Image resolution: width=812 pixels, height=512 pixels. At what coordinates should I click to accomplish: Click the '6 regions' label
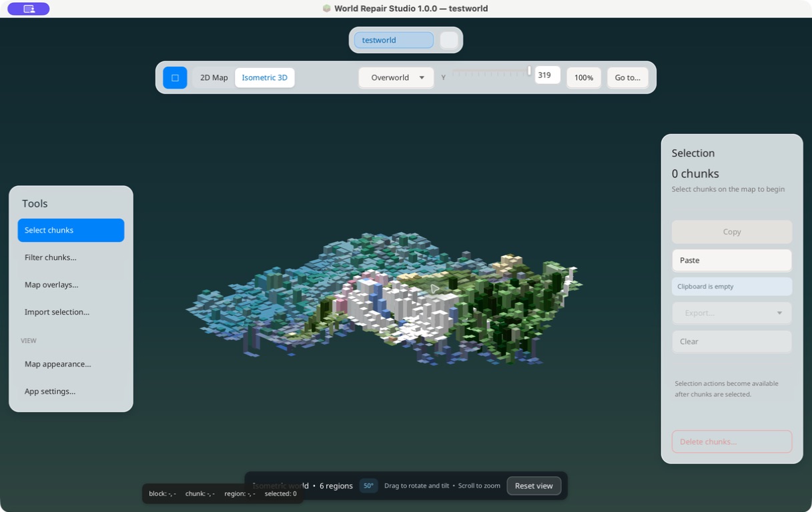click(x=336, y=486)
